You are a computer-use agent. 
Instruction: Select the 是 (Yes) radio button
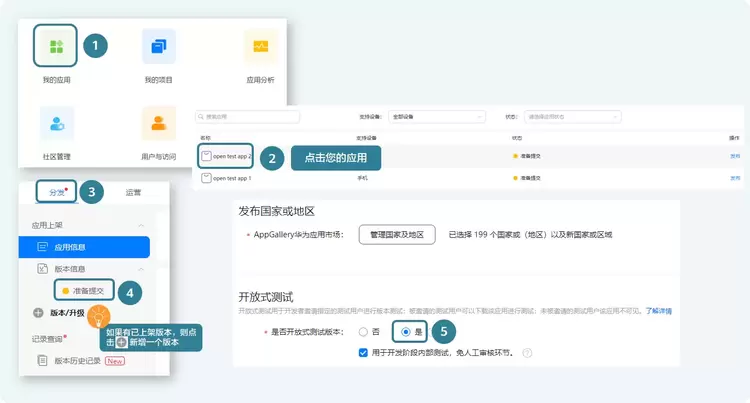pos(405,332)
